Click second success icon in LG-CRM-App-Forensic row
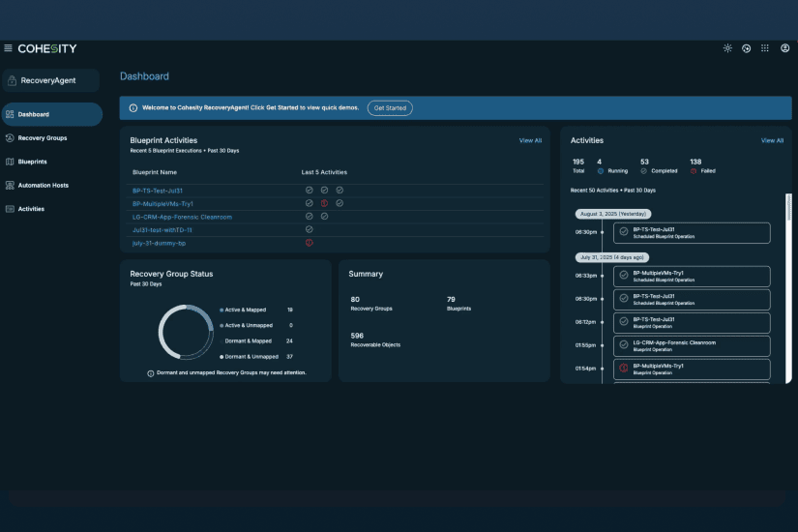 click(x=324, y=217)
